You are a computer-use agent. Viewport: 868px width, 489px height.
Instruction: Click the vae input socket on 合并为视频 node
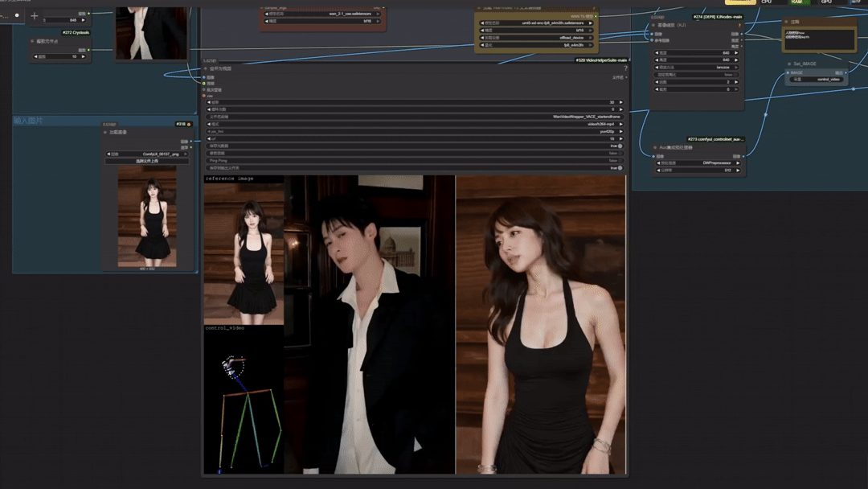point(204,96)
